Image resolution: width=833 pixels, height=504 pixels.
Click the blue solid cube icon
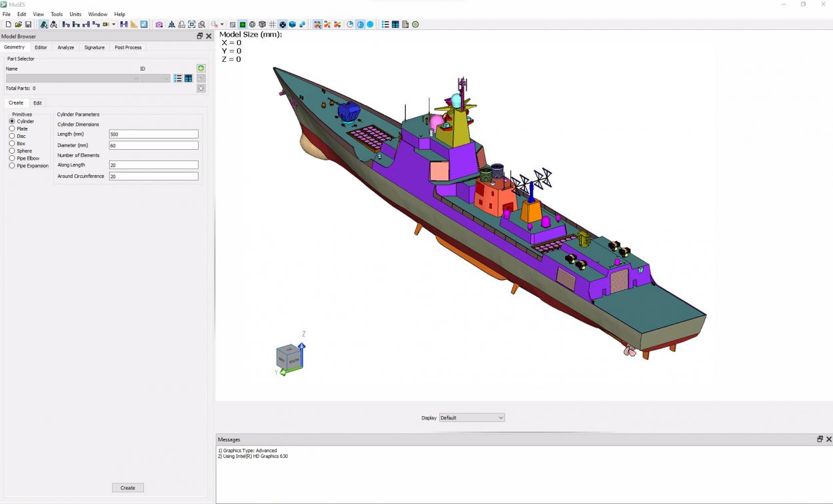(292, 25)
